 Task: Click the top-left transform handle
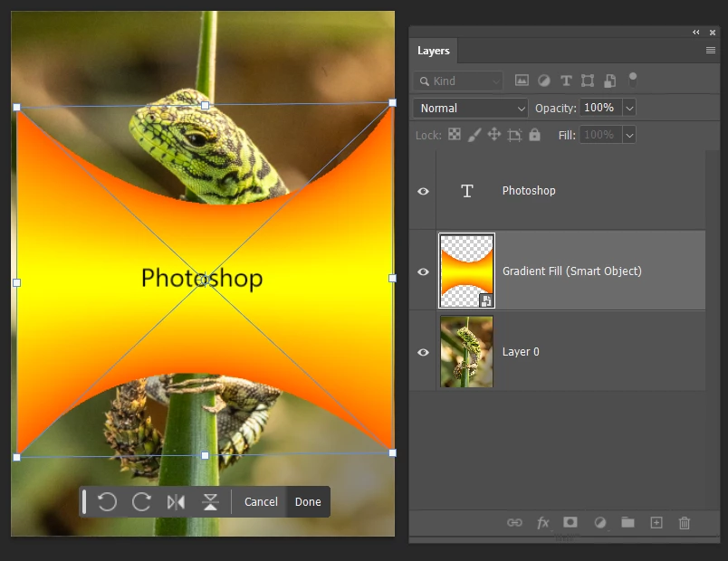pyautogui.click(x=16, y=107)
